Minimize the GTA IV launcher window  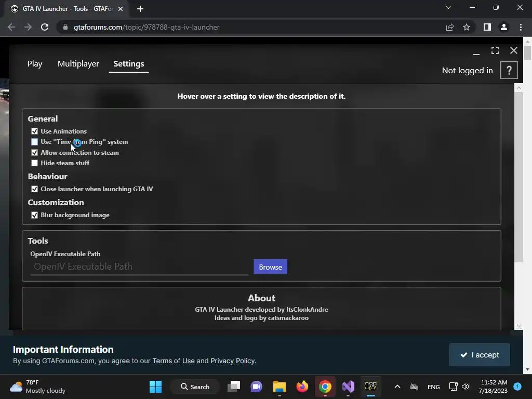476,54
